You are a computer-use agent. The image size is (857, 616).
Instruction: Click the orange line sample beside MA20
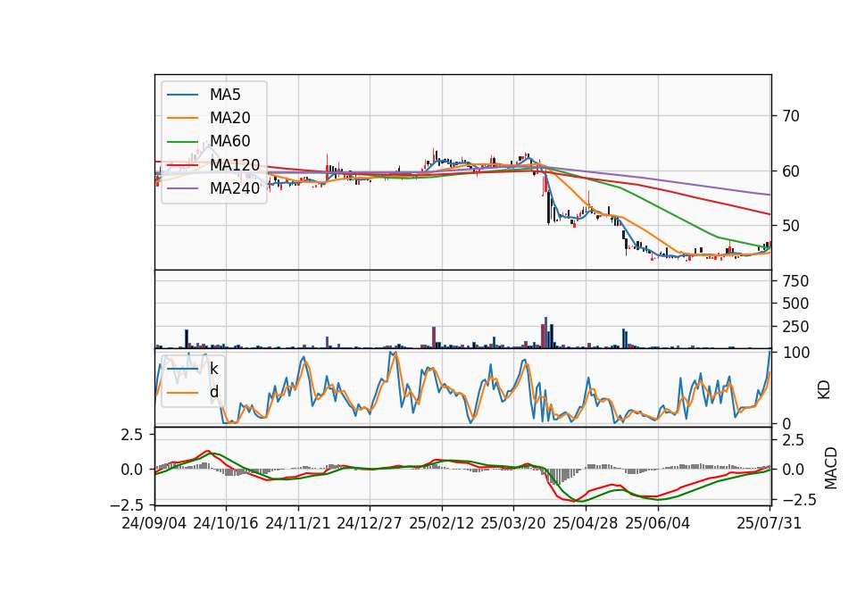coord(182,119)
